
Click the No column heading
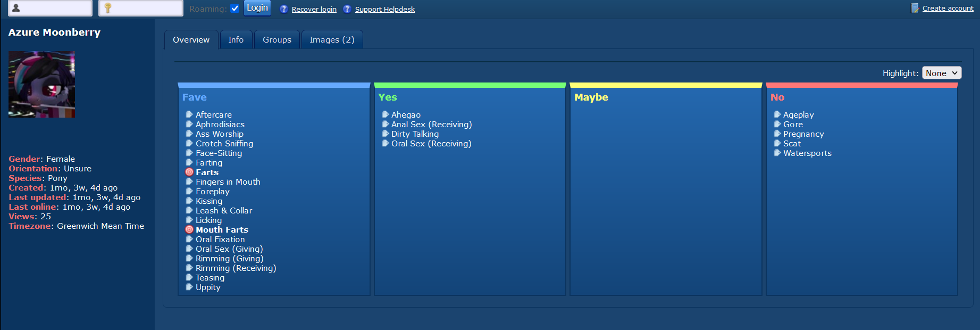coord(777,97)
